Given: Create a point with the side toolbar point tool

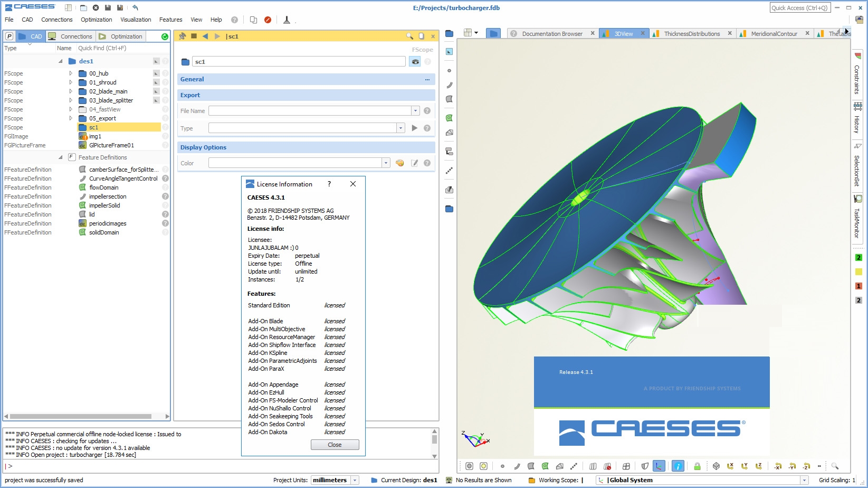Looking at the screenshot, I should point(449,71).
